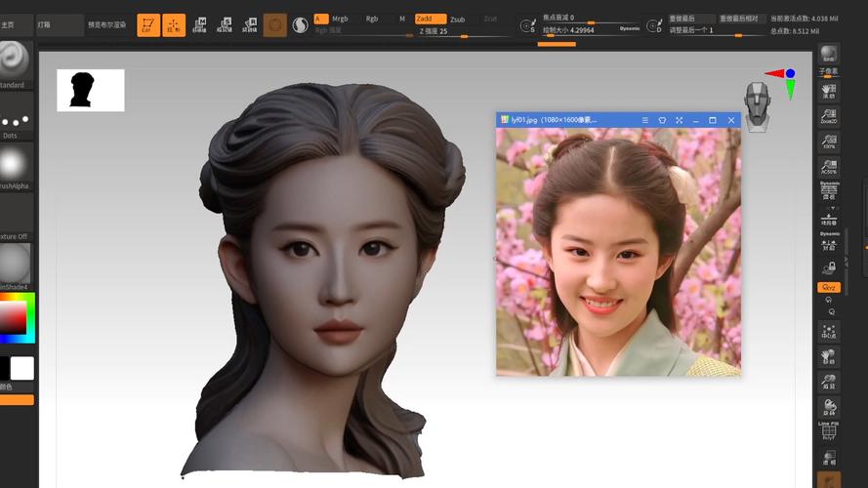
Task: Click the 预览布尔渲染 button
Action: pos(106,24)
